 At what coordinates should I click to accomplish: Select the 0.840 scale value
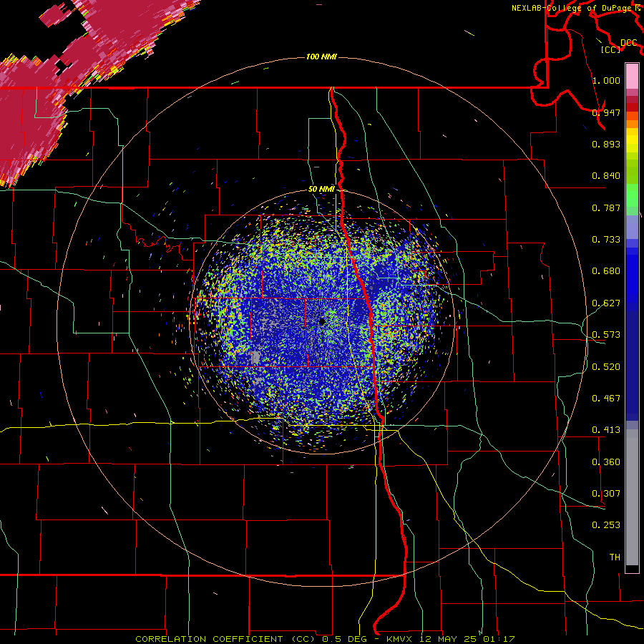pos(606,176)
